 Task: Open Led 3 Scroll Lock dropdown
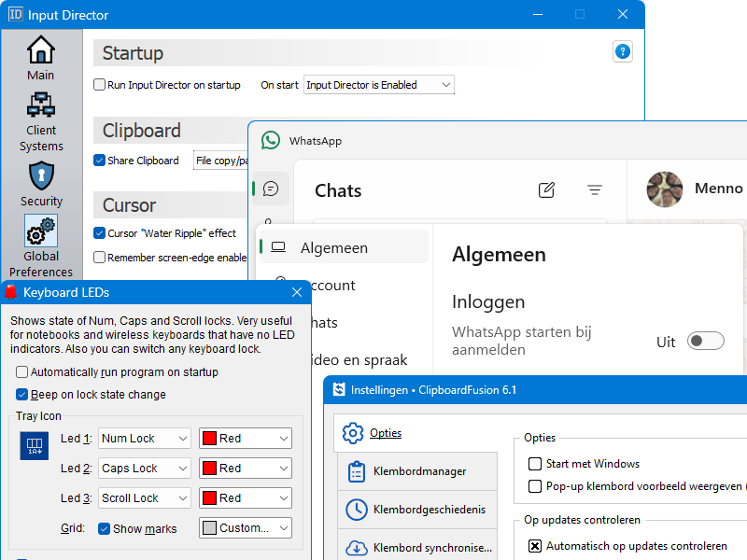point(145,498)
